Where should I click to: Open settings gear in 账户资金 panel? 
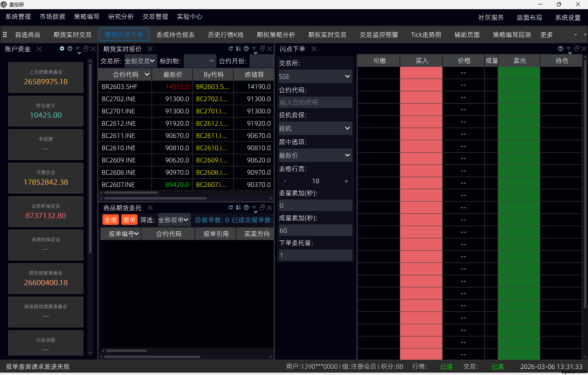click(62, 48)
